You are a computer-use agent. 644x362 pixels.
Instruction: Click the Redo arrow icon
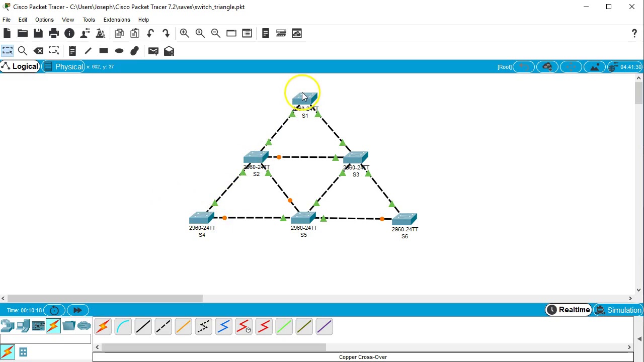pos(166,33)
